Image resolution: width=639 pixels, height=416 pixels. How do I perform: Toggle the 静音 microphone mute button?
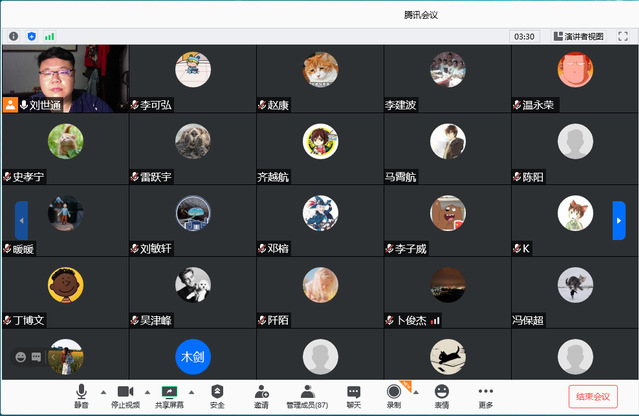[81, 396]
